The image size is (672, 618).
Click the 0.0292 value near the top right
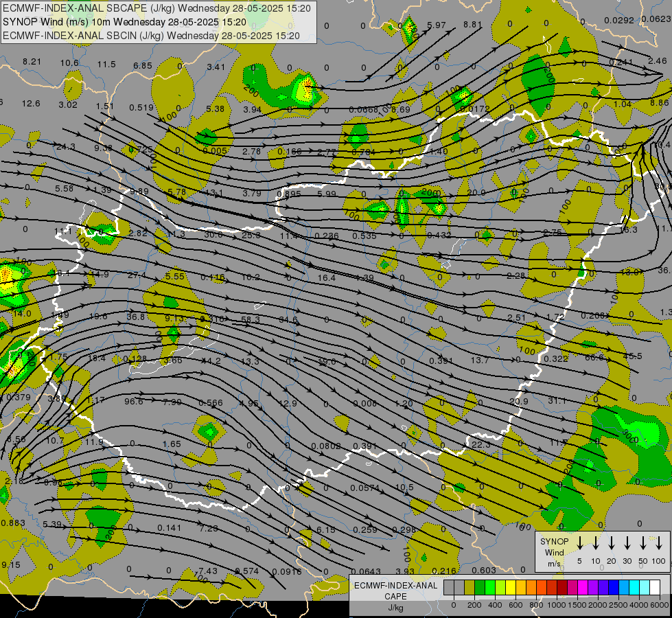tap(619, 20)
